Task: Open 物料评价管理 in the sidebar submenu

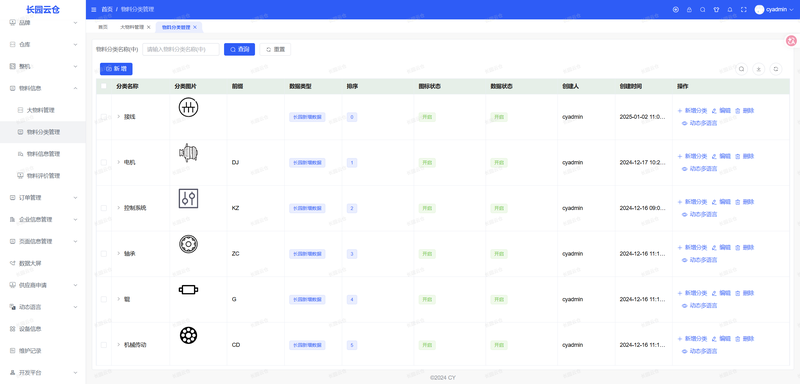Action: point(43,175)
